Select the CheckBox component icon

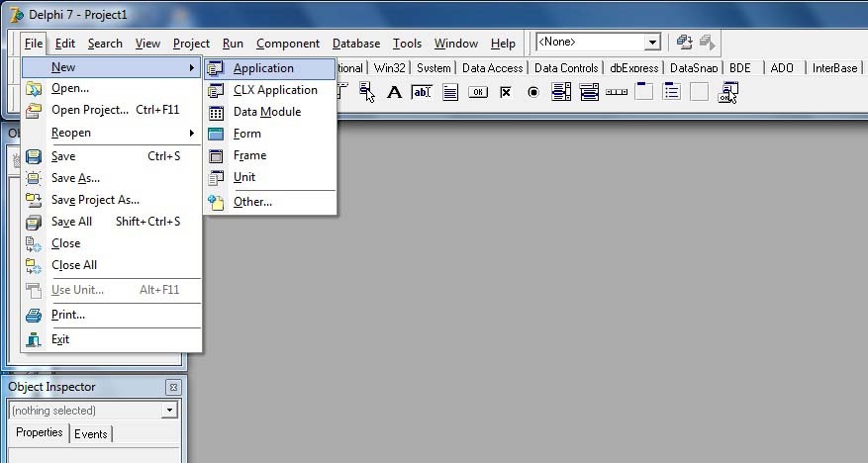click(x=506, y=92)
